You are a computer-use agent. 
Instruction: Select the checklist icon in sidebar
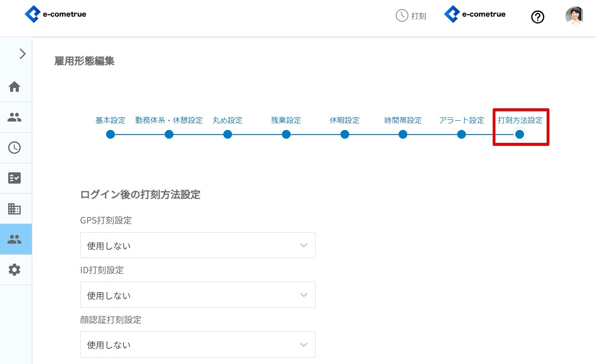(15, 178)
